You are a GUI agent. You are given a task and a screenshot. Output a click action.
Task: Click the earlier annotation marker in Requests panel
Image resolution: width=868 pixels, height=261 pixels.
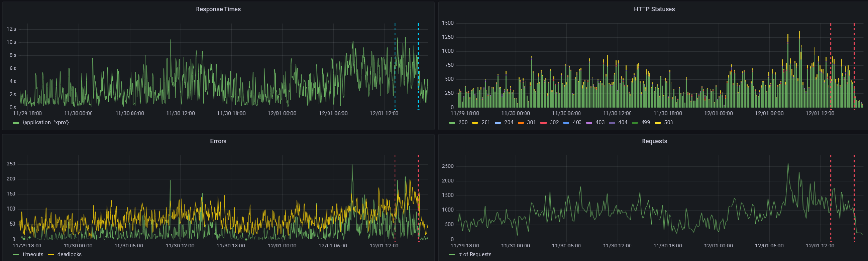pos(831,241)
